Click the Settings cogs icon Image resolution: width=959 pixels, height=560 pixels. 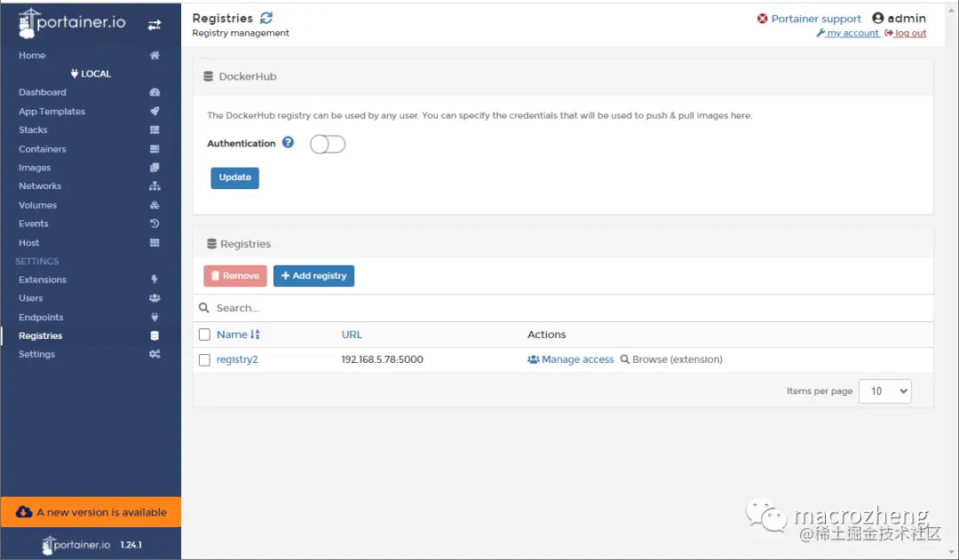(155, 354)
